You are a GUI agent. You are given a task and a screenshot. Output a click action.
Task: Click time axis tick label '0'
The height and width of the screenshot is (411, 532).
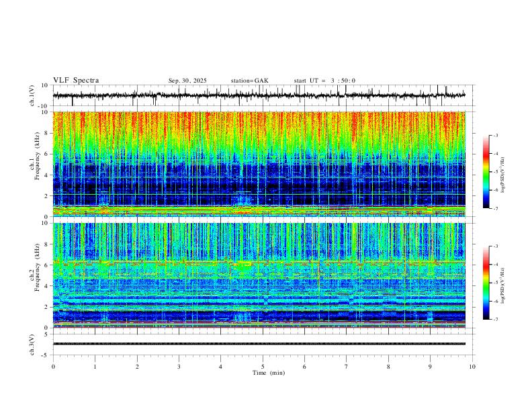tap(53, 367)
